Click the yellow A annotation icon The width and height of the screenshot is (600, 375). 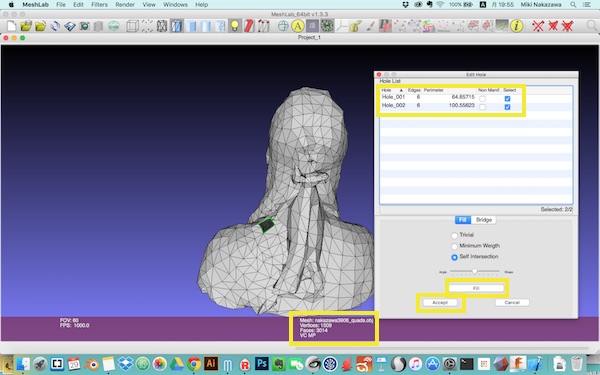[x=298, y=26]
